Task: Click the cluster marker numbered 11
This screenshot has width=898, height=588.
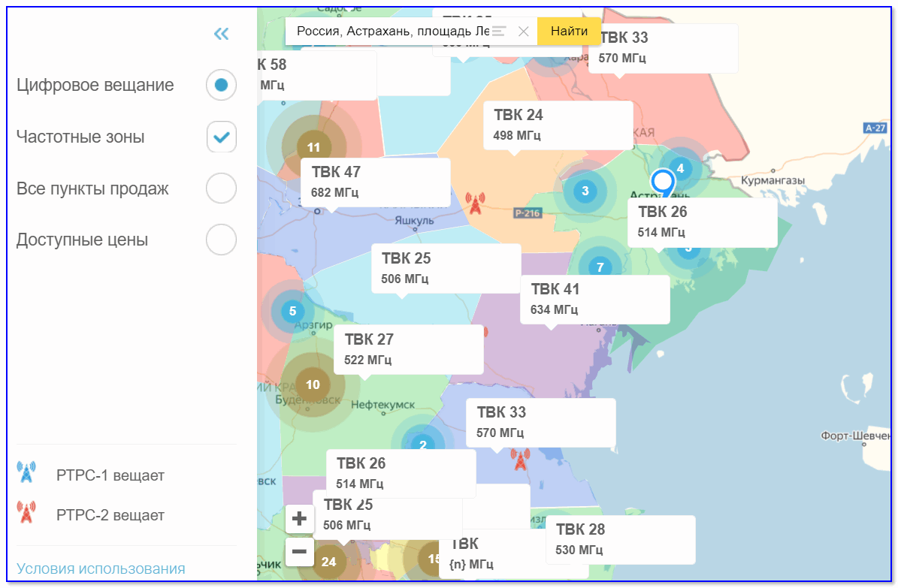Action: (x=313, y=147)
